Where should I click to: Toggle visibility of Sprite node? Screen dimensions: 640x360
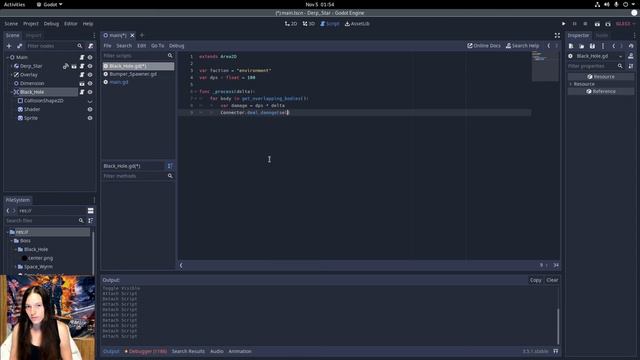tap(90, 118)
